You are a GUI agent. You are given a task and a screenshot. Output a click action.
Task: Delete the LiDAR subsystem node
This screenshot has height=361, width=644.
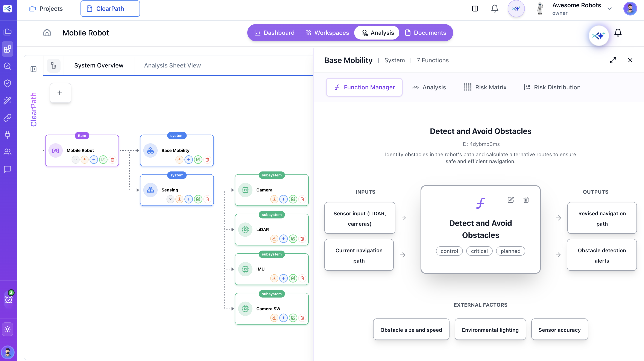(x=302, y=239)
